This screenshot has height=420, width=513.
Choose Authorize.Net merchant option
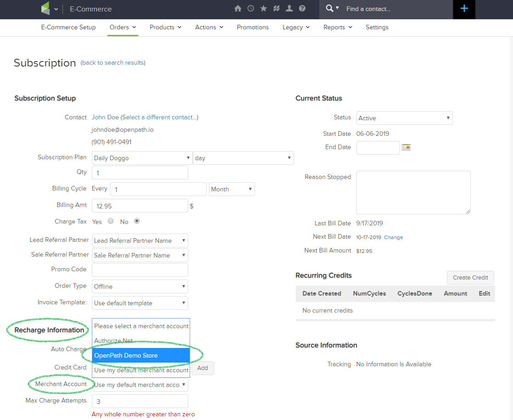point(141,341)
